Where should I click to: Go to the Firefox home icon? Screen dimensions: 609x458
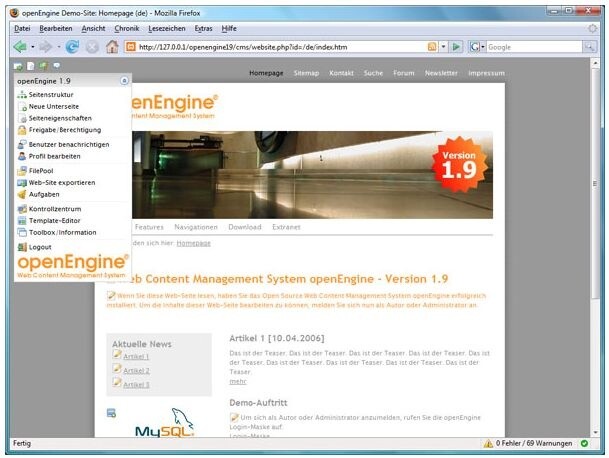click(x=112, y=47)
